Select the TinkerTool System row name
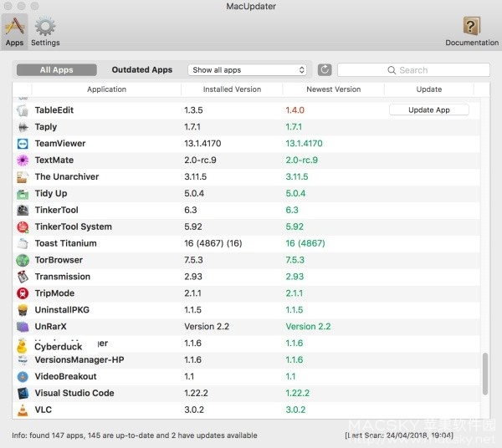The image size is (502, 448). click(74, 227)
